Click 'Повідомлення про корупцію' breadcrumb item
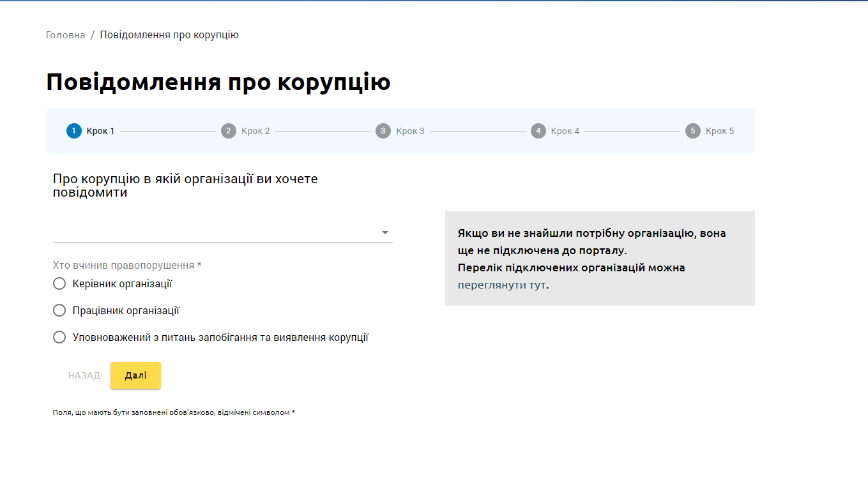Viewport: 868px width, 489px height. 169,35
